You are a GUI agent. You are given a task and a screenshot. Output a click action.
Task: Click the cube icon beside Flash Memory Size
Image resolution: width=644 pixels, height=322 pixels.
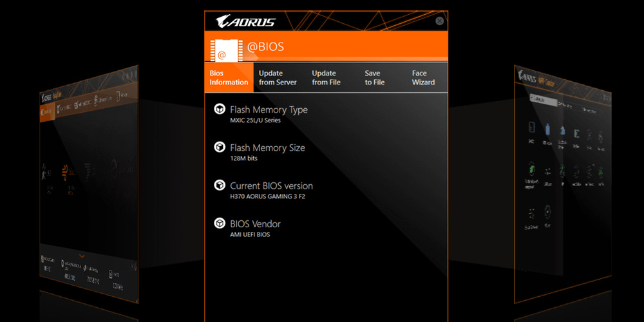click(220, 147)
